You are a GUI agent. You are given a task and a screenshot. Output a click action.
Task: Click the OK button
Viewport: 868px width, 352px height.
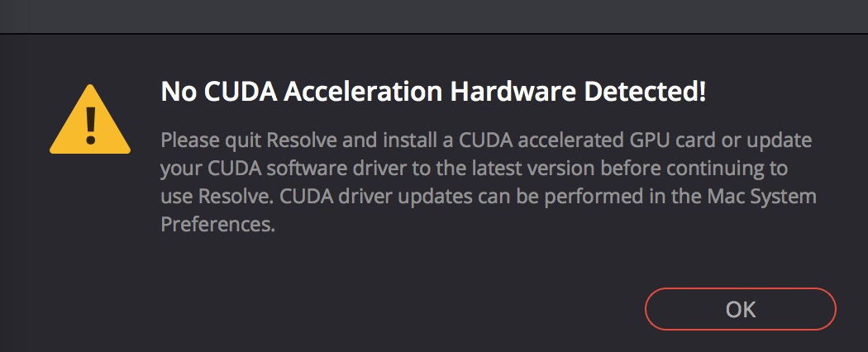point(740,309)
